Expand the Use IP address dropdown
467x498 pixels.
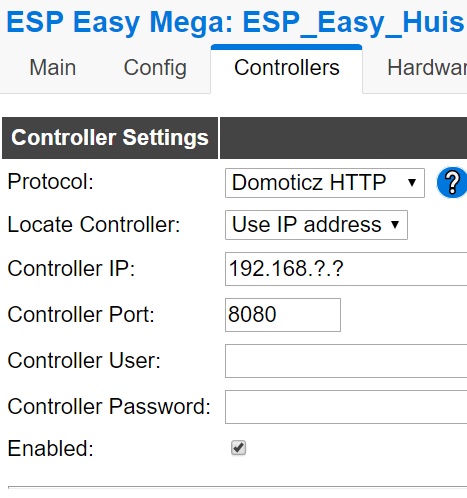point(316,225)
